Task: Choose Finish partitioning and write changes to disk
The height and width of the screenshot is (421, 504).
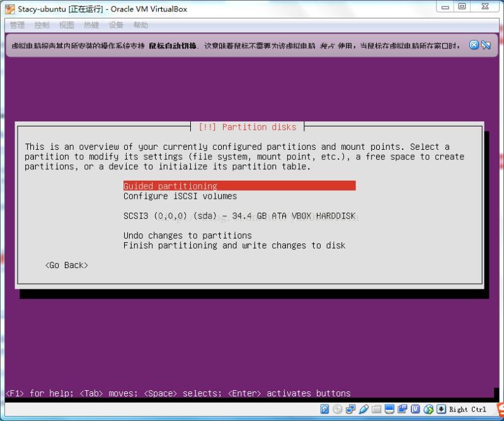Action: (x=234, y=245)
